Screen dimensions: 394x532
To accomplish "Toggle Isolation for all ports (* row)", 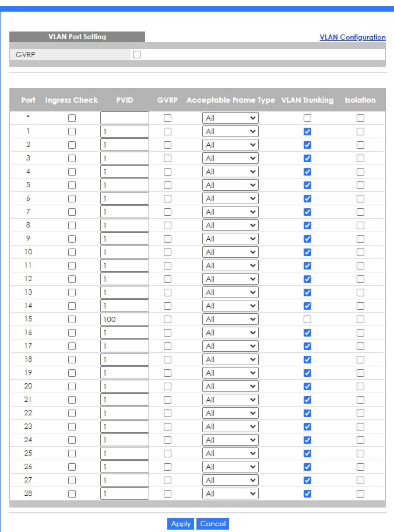I will pyautogui.click(x=360, y=118).
